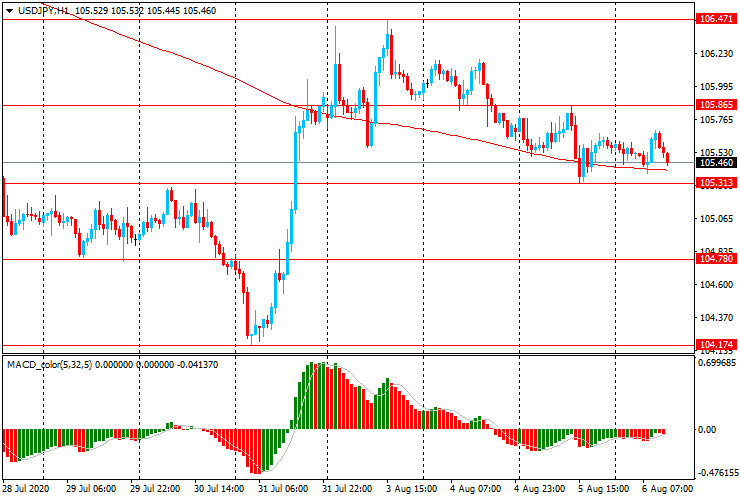Click the 3 Aug 15:00 time label
The image size is (740, 500).
(411, 489)
